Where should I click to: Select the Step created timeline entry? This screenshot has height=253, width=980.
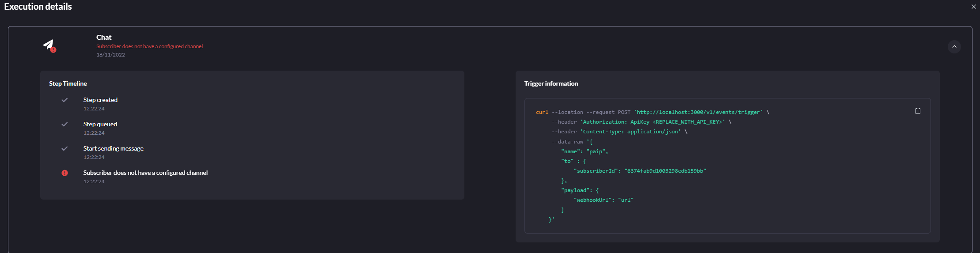click(x=100, y=100)
